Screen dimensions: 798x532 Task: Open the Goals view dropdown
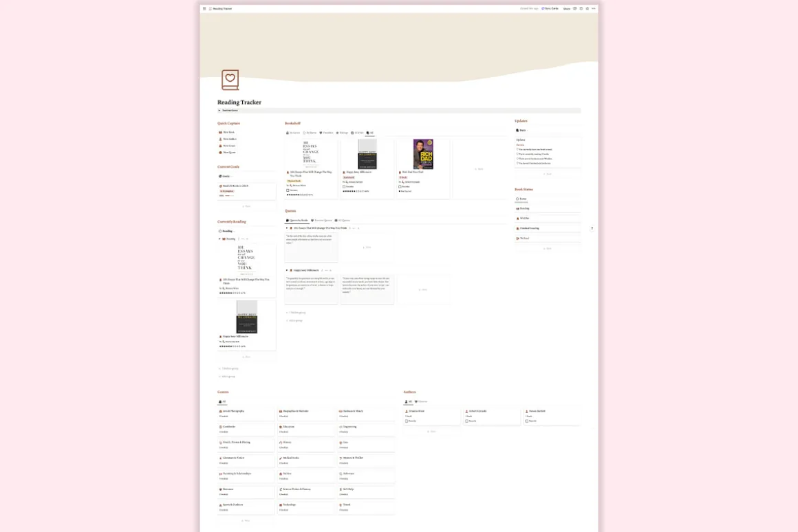226,176
